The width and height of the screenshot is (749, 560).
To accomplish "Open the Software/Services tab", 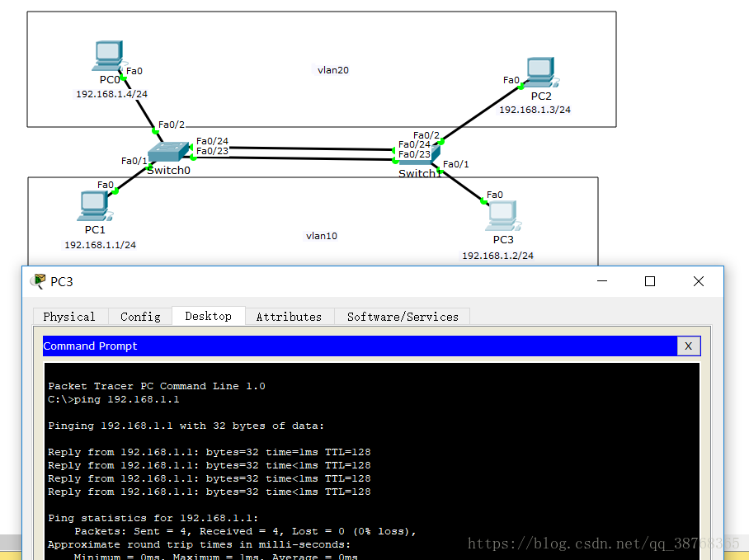I will point(403,317).
